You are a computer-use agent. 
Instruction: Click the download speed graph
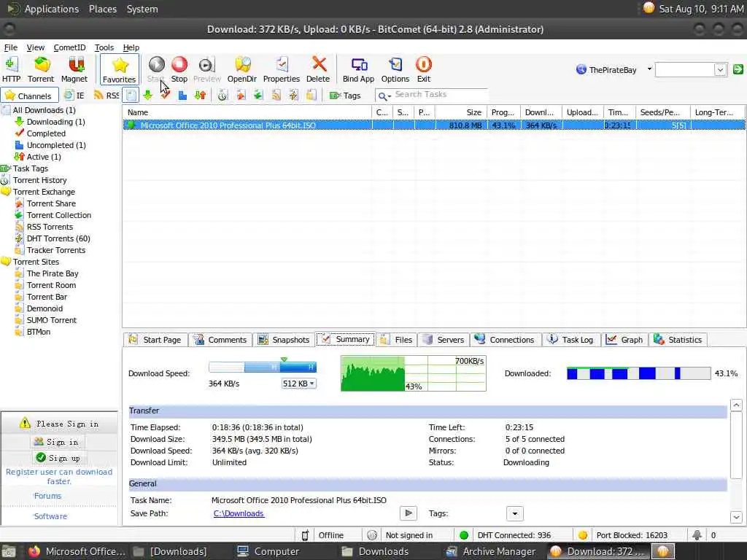click(x=414, y=373)
